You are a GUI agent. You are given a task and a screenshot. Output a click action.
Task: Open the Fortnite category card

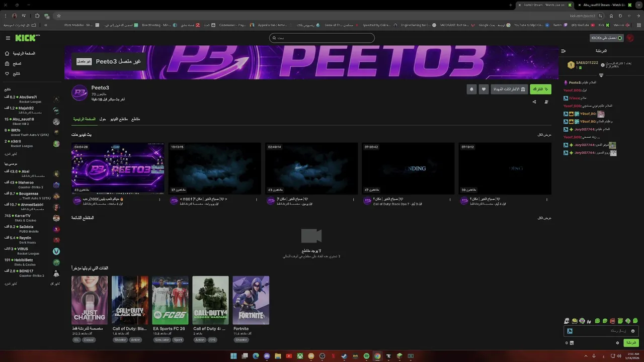(x=251, y=300)
